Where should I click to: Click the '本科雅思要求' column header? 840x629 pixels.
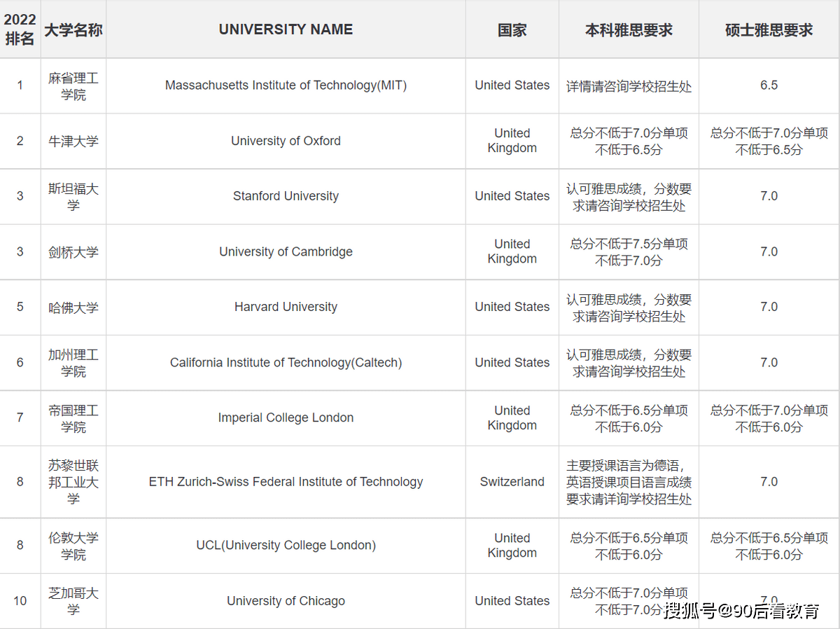coord(629,30)
